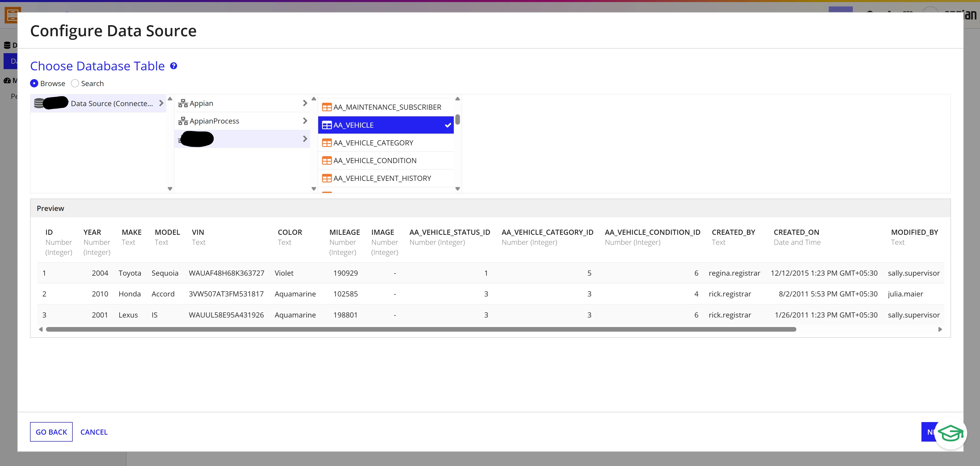Viewport: 980px width, 466px height.
Task: Click the Violet color cell
Action: (x=284, y=273)
